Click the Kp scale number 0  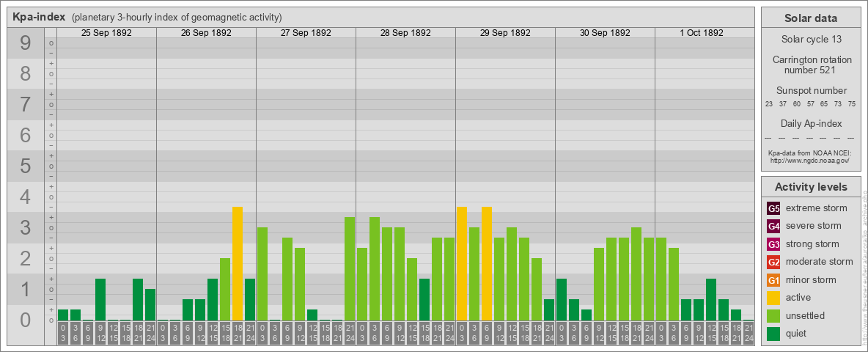[x=26, y=320]
